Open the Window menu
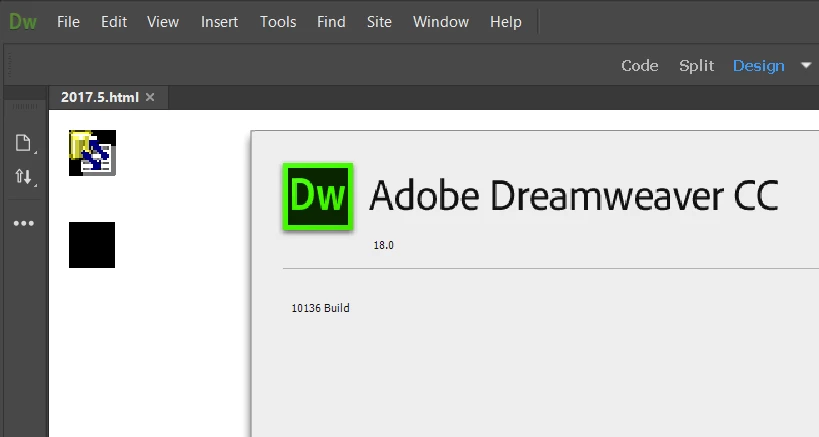The image size is (819, 437). (x=441, y=21)
